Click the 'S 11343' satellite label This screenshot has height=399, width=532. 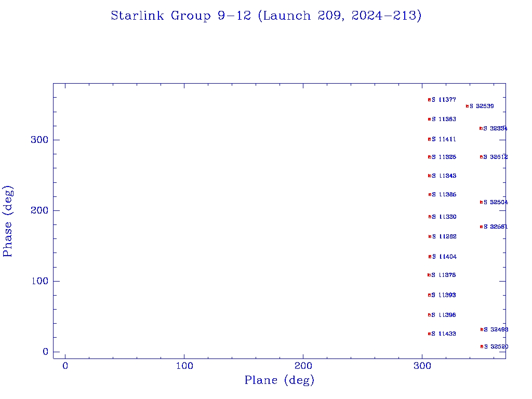point(444,176)
